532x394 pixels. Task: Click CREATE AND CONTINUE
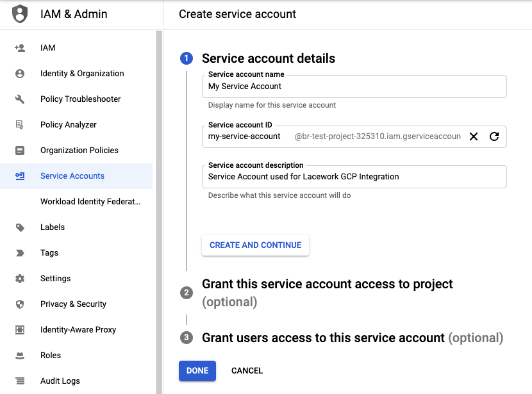[255, 245]
